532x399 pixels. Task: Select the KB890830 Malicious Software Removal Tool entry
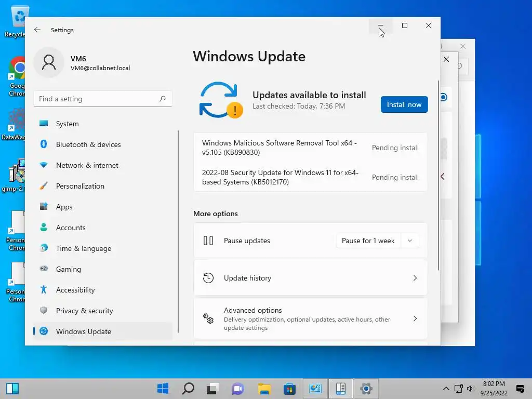click(310, 148)
